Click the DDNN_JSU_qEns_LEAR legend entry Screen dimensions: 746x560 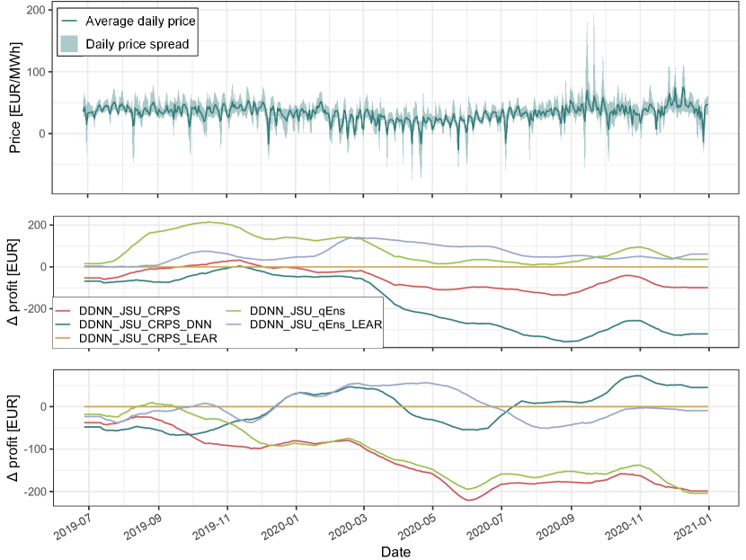[315, 324]
